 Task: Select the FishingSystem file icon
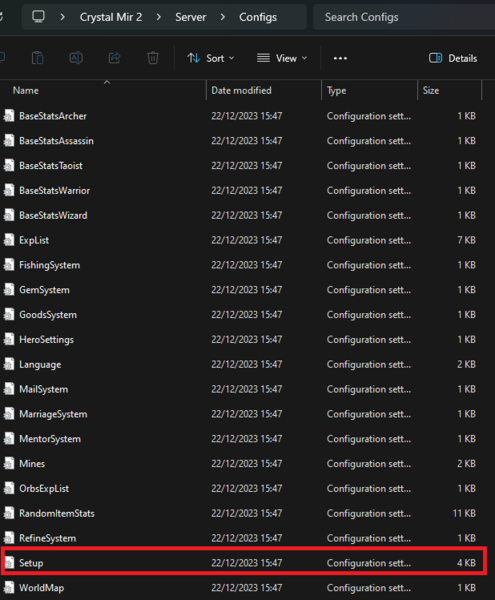[x=9, y=265]
